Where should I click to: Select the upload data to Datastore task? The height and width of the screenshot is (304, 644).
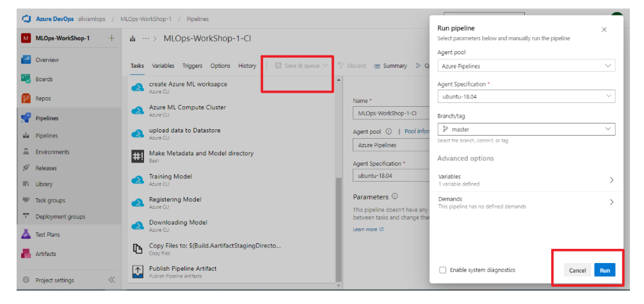point(232,133)
